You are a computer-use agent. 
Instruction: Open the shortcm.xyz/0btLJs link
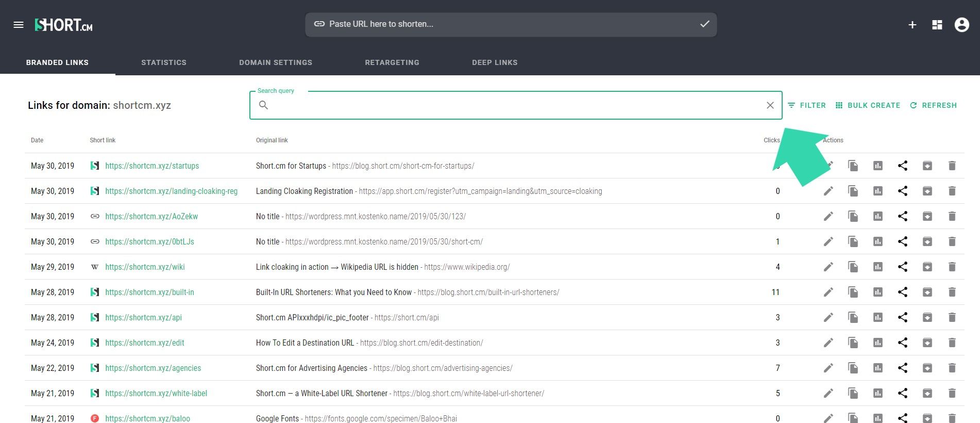tap(149, 241)
